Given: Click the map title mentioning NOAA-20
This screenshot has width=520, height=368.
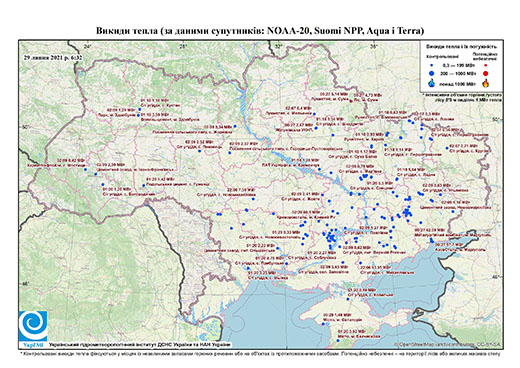Looking at the screenshot, I should coord(260,31).
